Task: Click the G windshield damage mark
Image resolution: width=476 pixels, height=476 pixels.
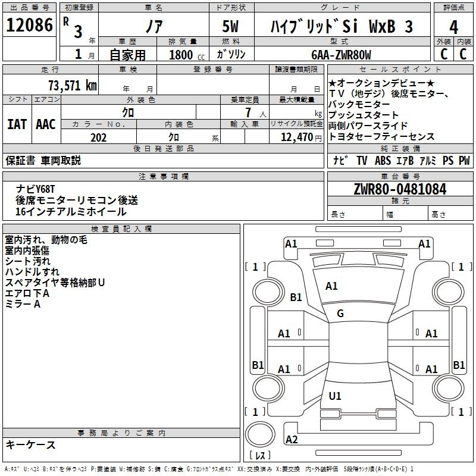Action: [340, 314]
